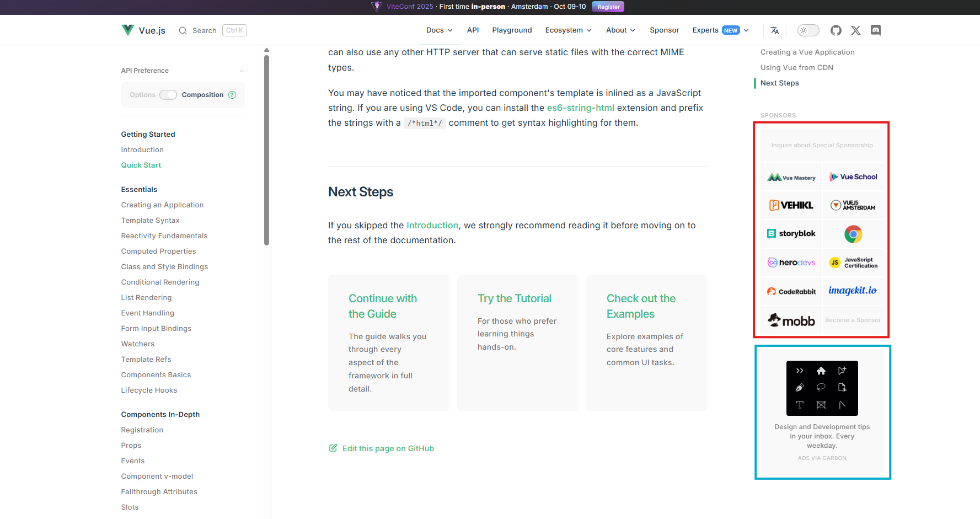
Task: Open the Discord chat icon
Action: pos(876,30)
